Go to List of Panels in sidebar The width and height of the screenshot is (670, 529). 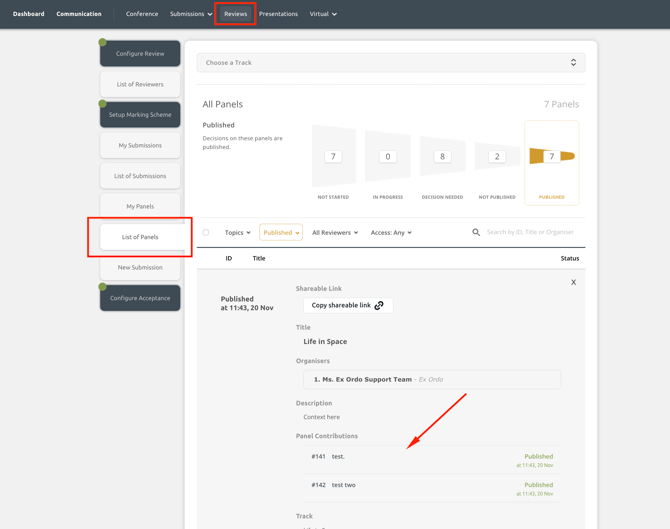click(x=140, y=237)
